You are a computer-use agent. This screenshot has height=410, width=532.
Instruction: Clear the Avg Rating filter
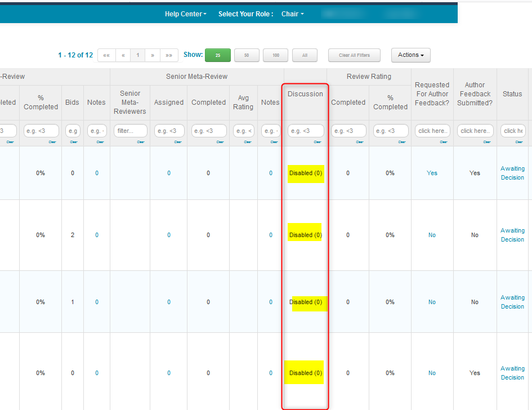click(248, 142)
